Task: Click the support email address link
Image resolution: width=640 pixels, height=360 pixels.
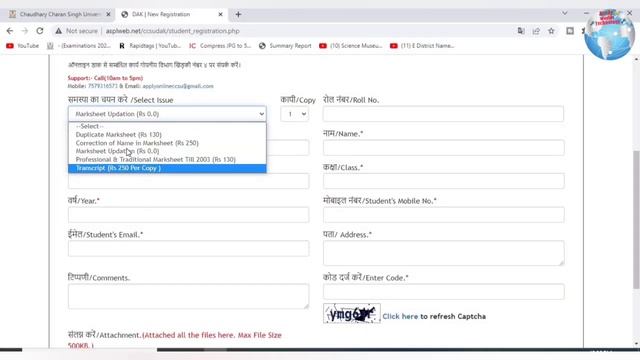Action: tap(178, 86)
